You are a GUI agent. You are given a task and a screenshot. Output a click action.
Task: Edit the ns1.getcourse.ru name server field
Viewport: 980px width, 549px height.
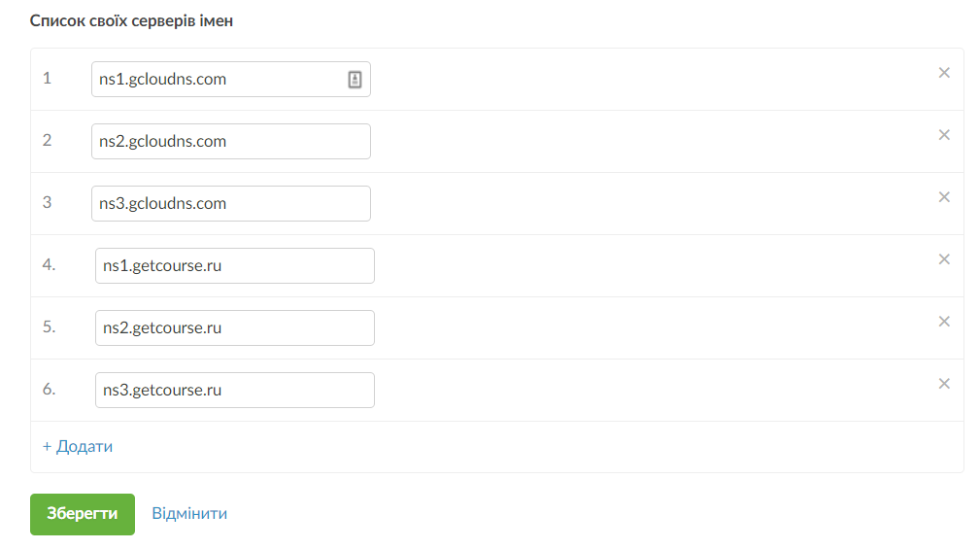(x=234, y=265)
